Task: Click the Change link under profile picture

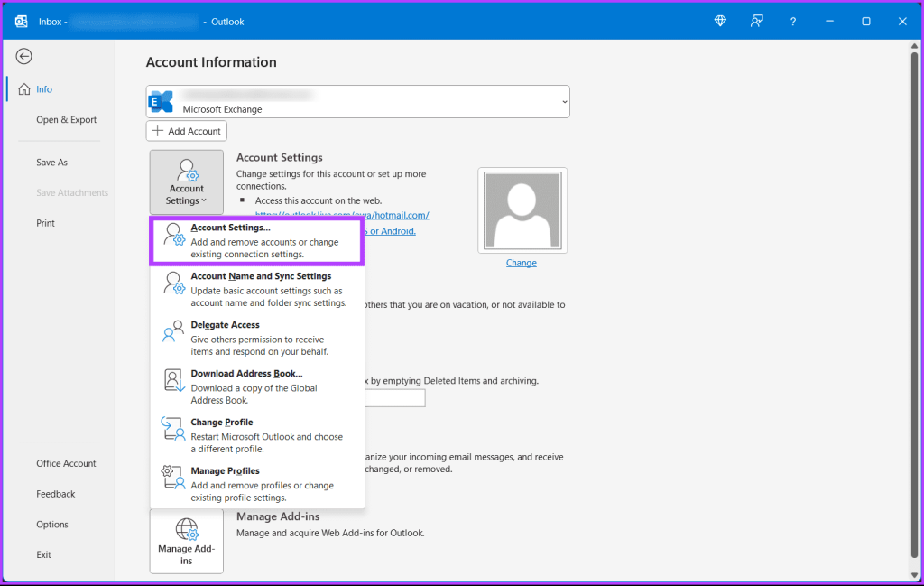Action: [x=521, y=262]
